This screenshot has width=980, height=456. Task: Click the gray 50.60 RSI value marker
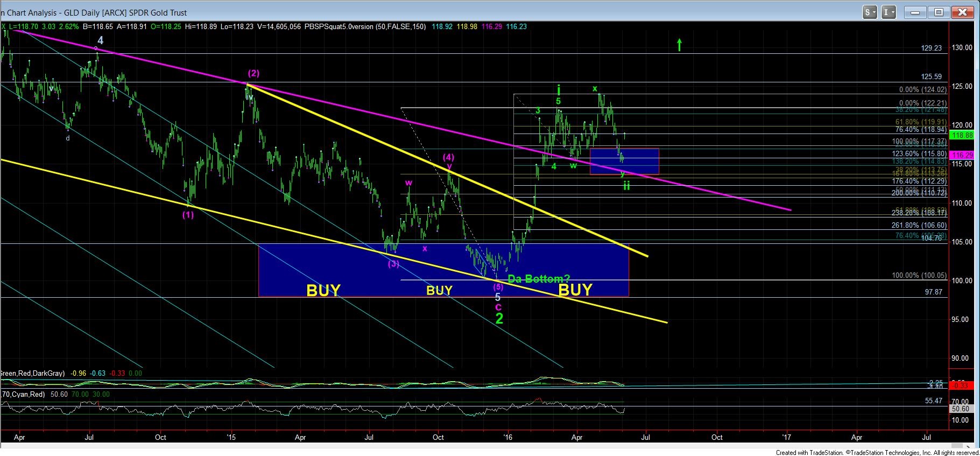[x=961, y=409]
